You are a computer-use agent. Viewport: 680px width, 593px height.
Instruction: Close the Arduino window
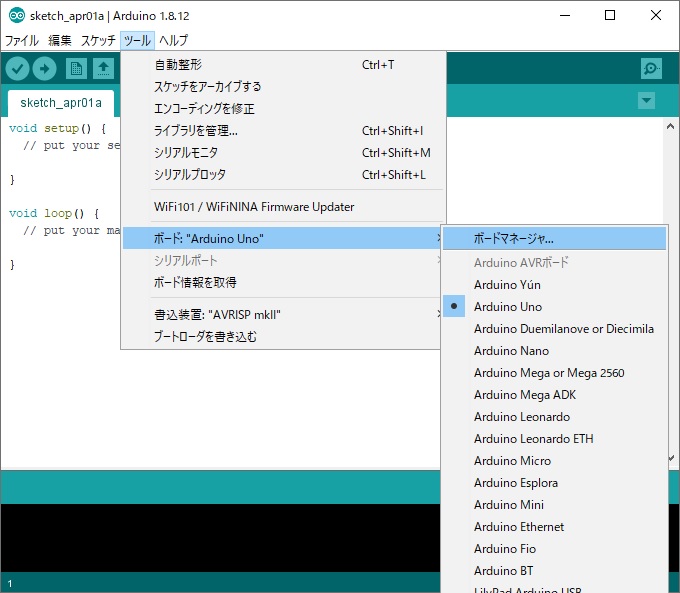pos(656,16)
